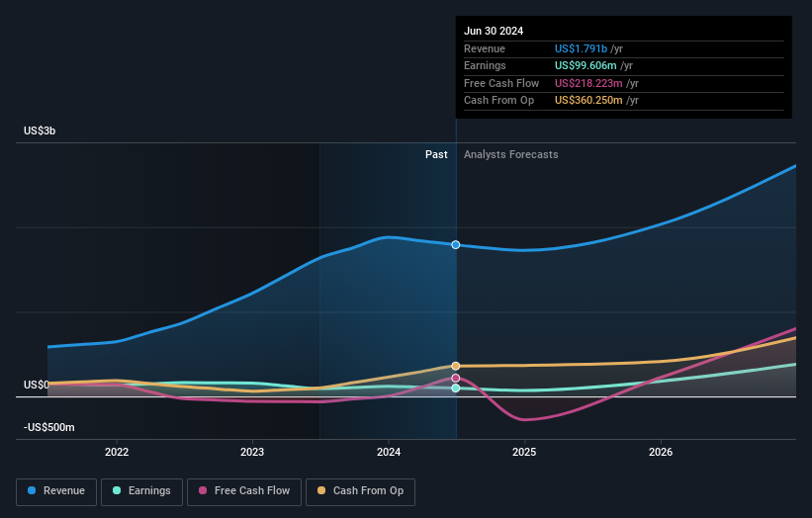
Task: Click the 2026 x-axis label
Action: [661, 452]
